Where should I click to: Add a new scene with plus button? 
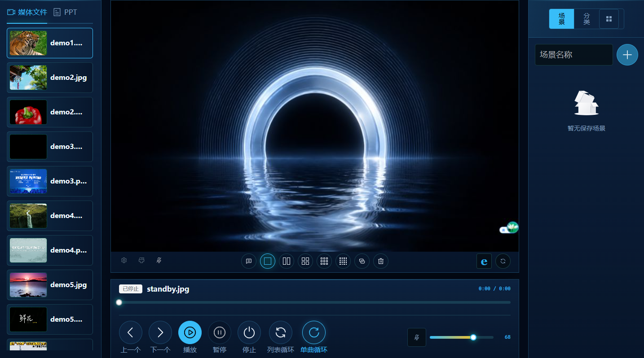tap(627, 55)
